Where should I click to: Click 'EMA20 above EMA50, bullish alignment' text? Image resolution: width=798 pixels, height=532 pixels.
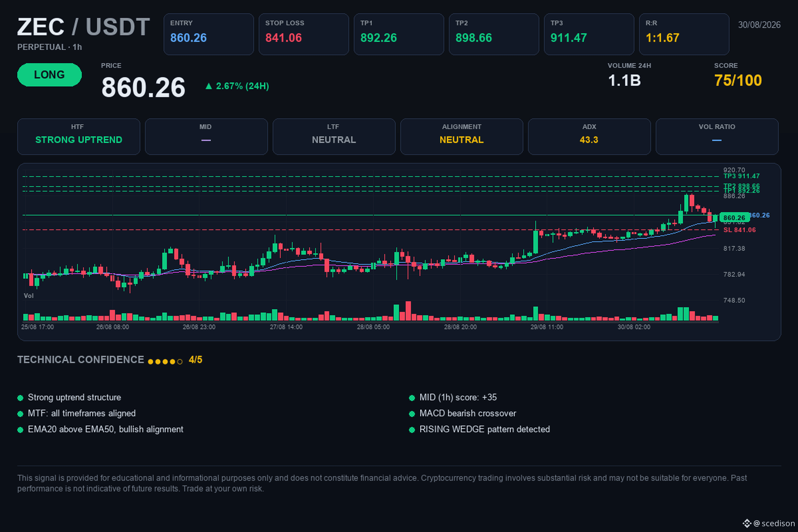[x=105, y=430]
